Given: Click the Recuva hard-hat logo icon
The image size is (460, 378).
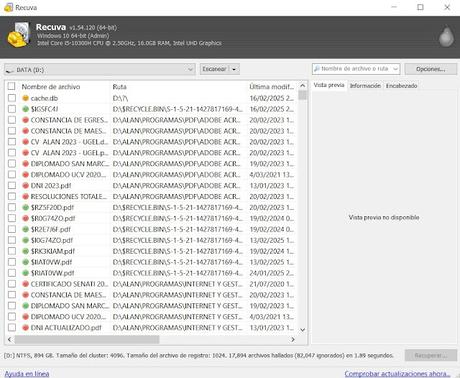Looking at the screenshot, I should (19, 35).
